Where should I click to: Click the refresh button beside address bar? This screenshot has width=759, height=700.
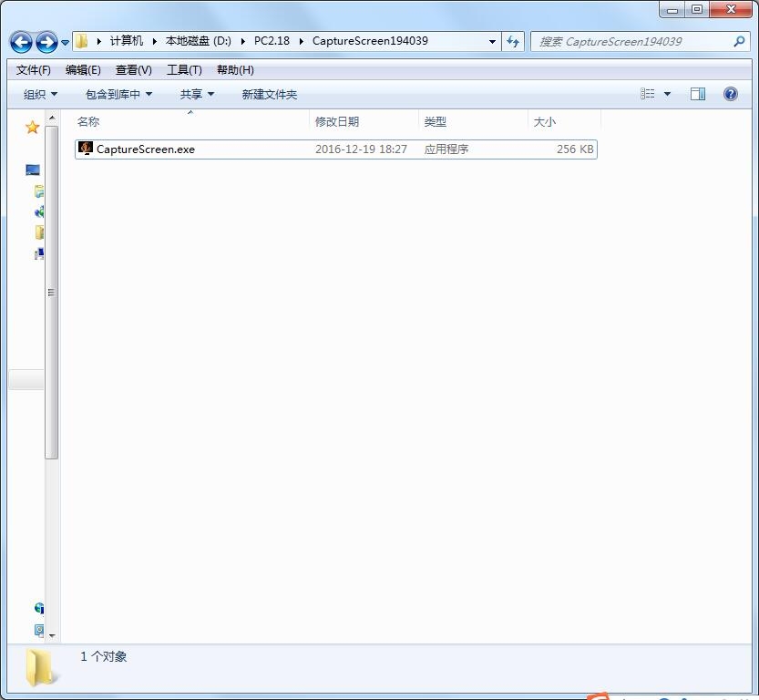click(513, 41)
